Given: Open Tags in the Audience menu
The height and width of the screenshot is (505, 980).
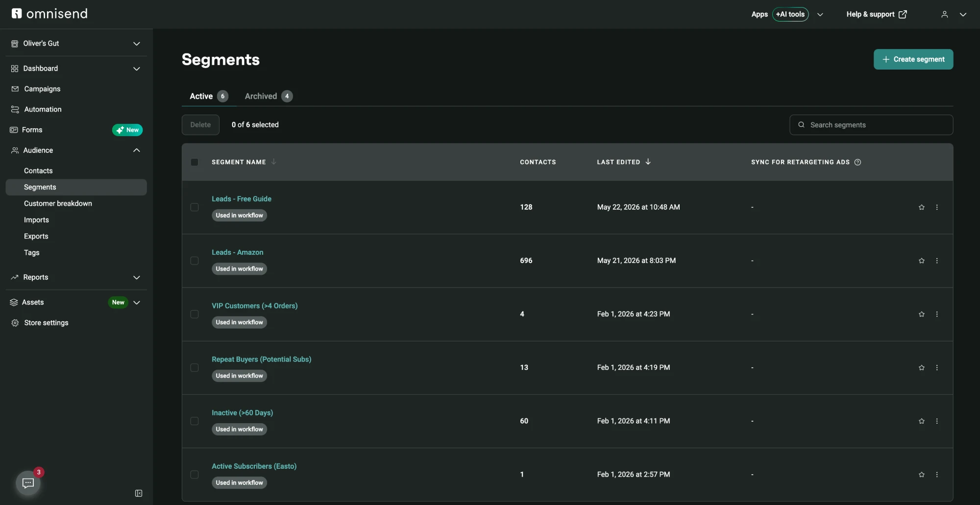Looking at the screenshot, I should pyautogui.click(x=32, y=253).
